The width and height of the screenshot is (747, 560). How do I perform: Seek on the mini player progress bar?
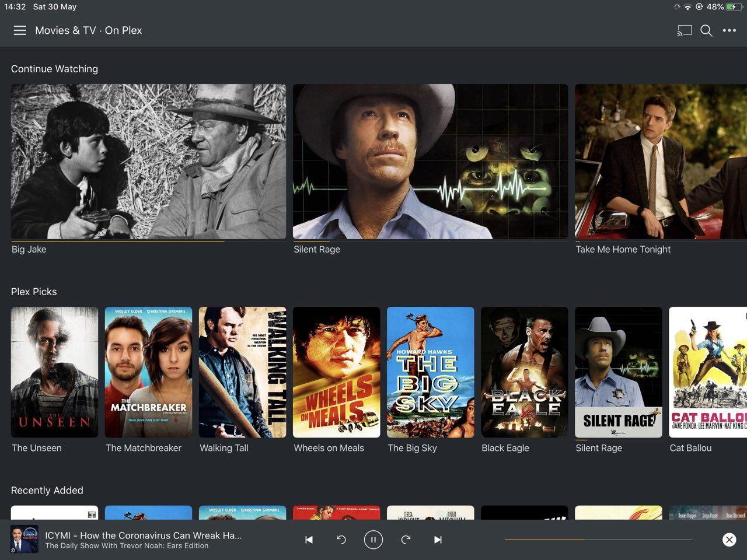598,540
